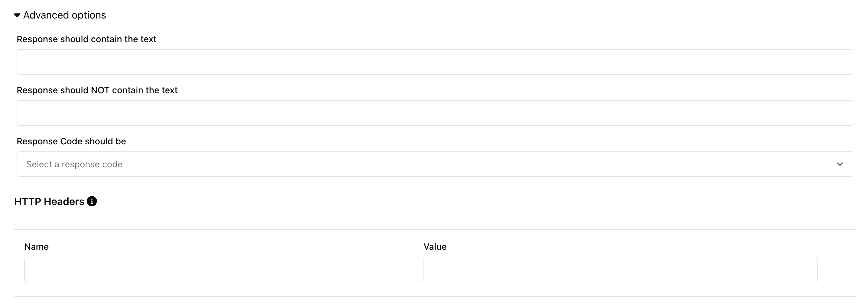
Task: Focus the header Name input box
Action: 221,269
